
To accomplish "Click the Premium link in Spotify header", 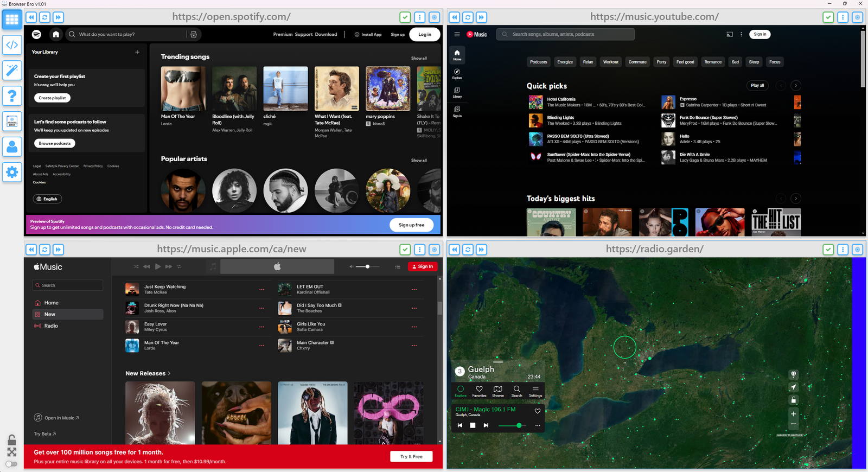I will 283,34.
